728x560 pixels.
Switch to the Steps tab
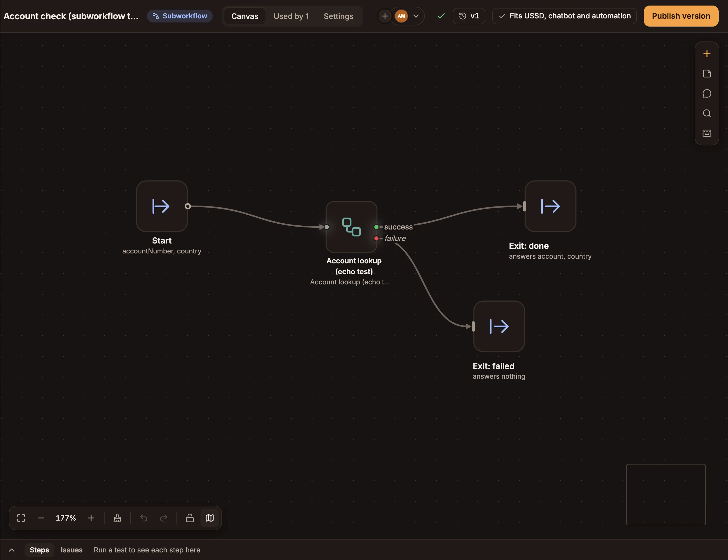pyautogui.click(x=39, y=550)
